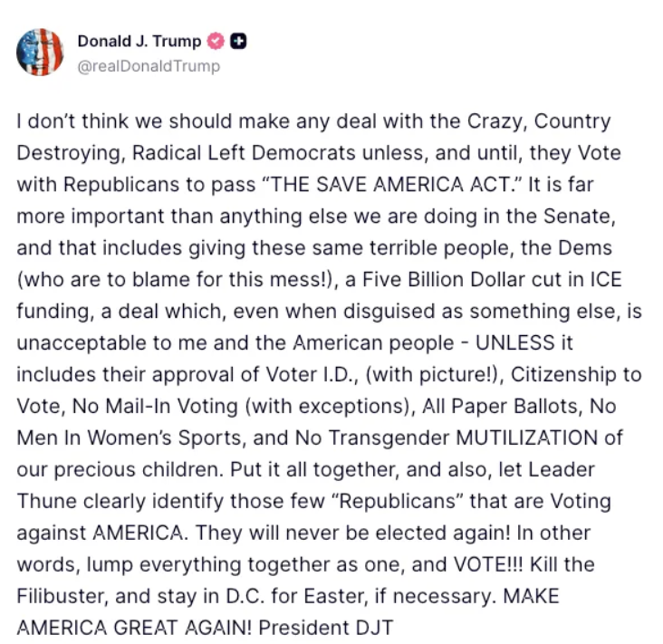Open the @realDonaldTrump handle link
The image size is (663, 644).
tap(148, 66)
